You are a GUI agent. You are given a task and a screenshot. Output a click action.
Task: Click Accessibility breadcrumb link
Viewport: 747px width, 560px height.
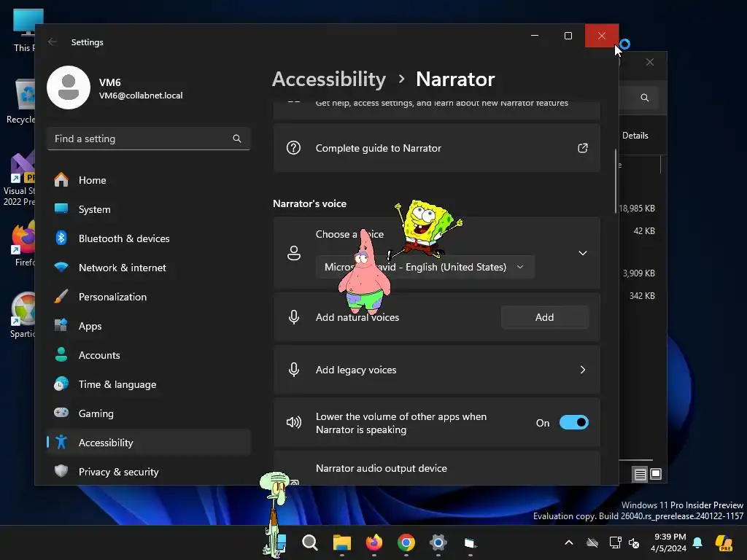point(329,79)
